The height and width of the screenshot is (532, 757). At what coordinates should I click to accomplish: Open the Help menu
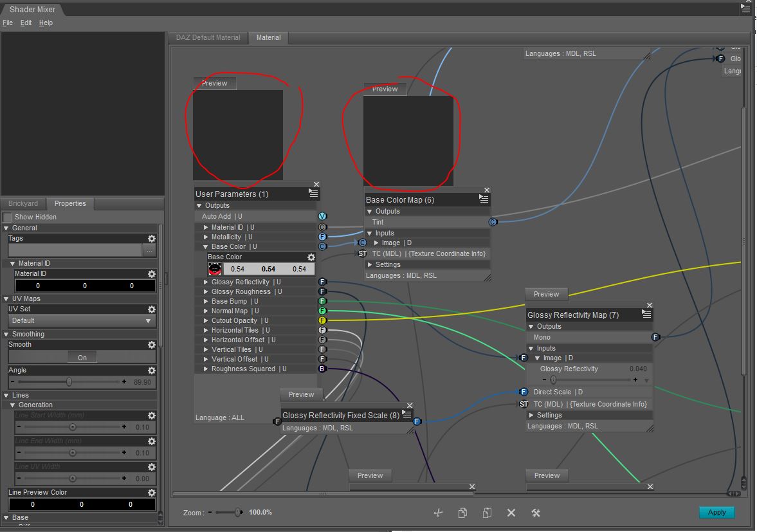(x=46, y=23)
